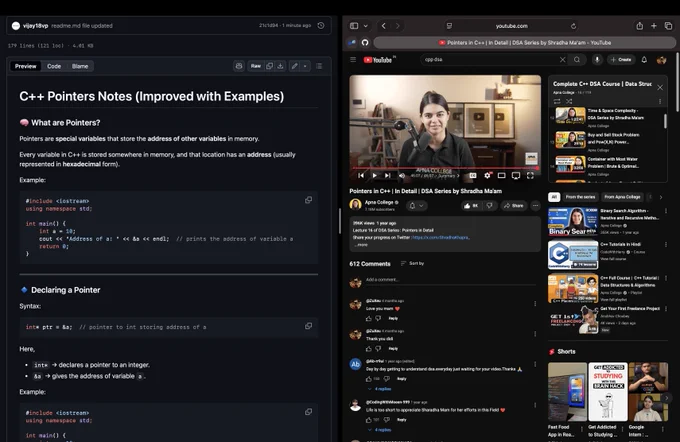This screenshot has width=680, height=442.
Task: Open new tab plus icon in Safari
Action: pyautogui.click(x=654, y=26)
